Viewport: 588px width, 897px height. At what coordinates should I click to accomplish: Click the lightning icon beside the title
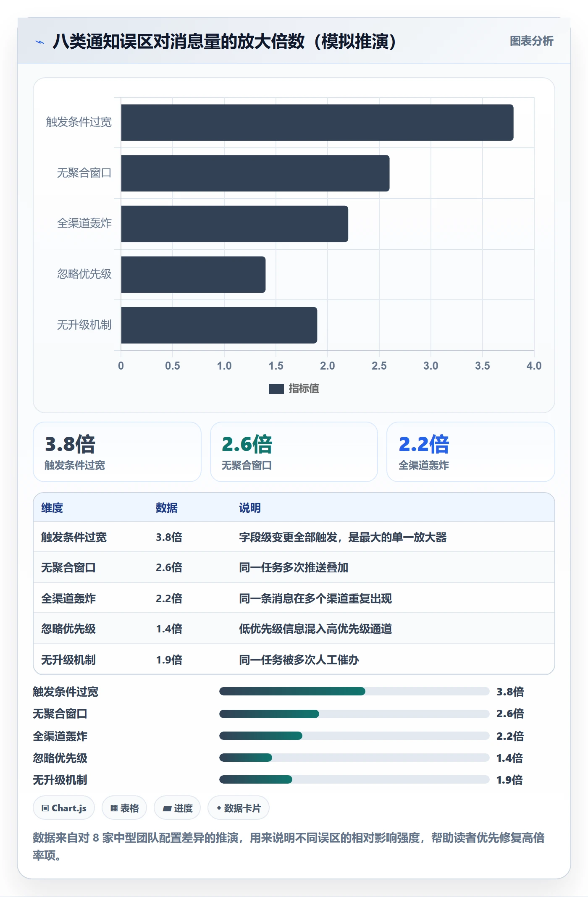40,42
